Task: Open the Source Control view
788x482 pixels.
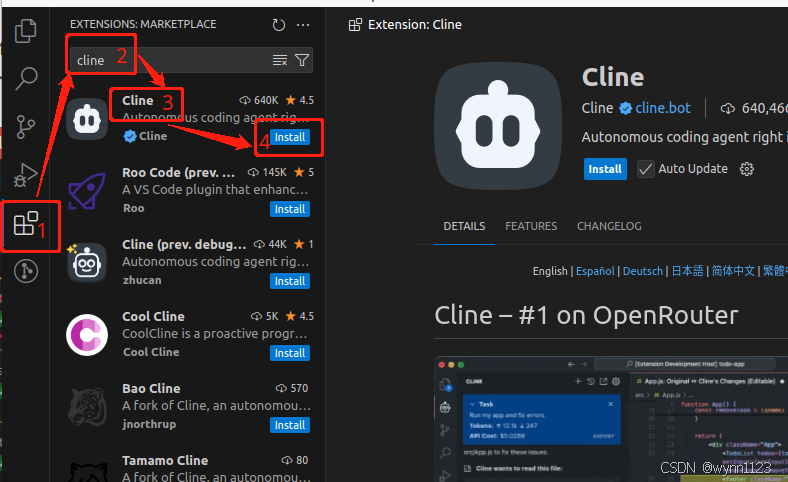Action: (x=26, y=127)
